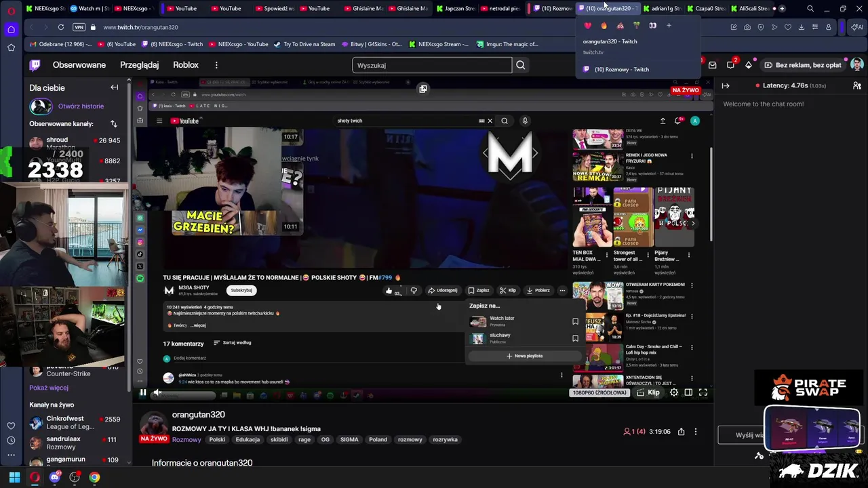Open Google Chrome from the taskbar
The image size is (868, 488).
[94, 477]
